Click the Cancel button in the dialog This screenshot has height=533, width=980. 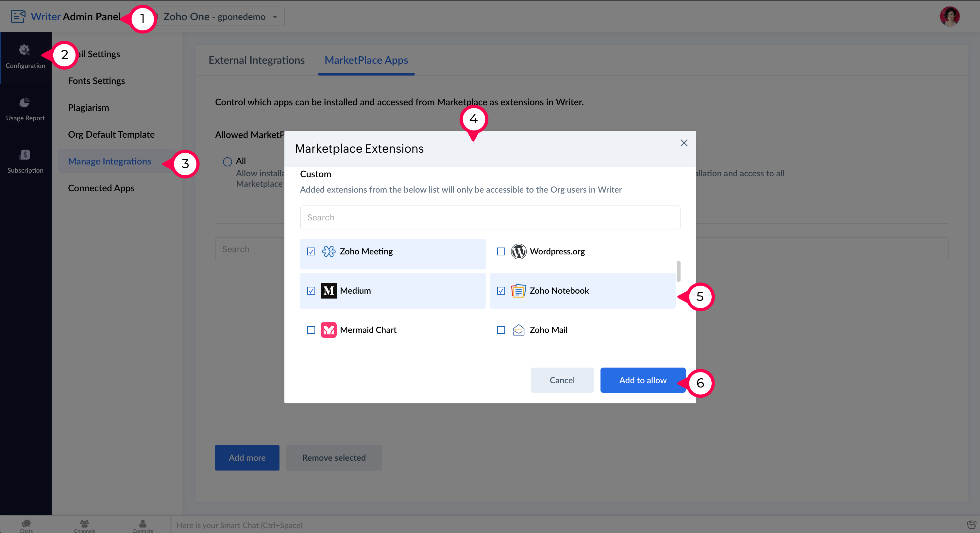point(562,380)
